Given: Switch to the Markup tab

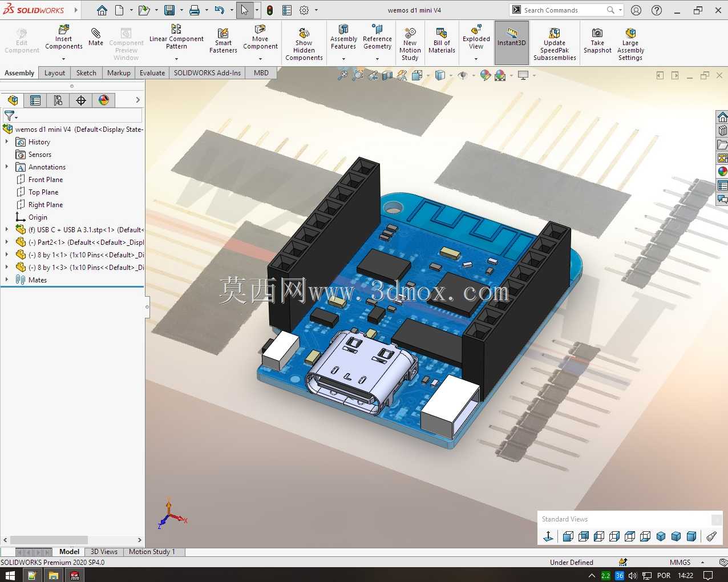Looking at the screenshot, I should [x=119, y=73].
